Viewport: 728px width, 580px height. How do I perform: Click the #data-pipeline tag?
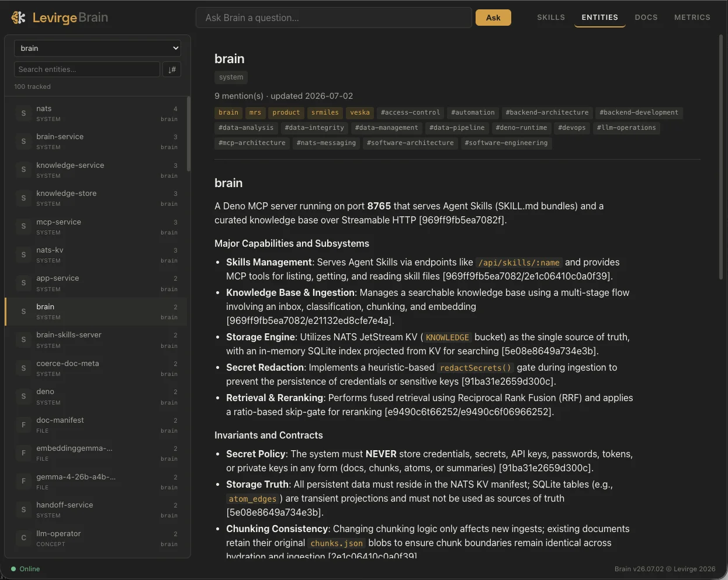[457, 127]
